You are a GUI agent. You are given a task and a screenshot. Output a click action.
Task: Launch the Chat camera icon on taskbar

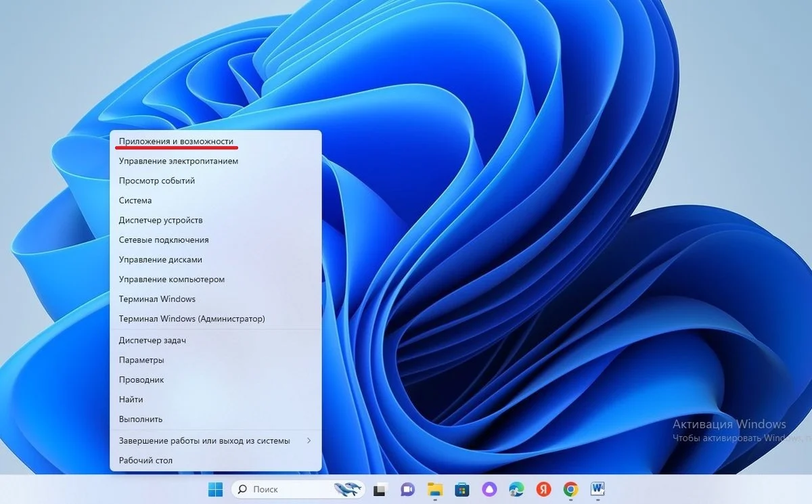point(407,488)
